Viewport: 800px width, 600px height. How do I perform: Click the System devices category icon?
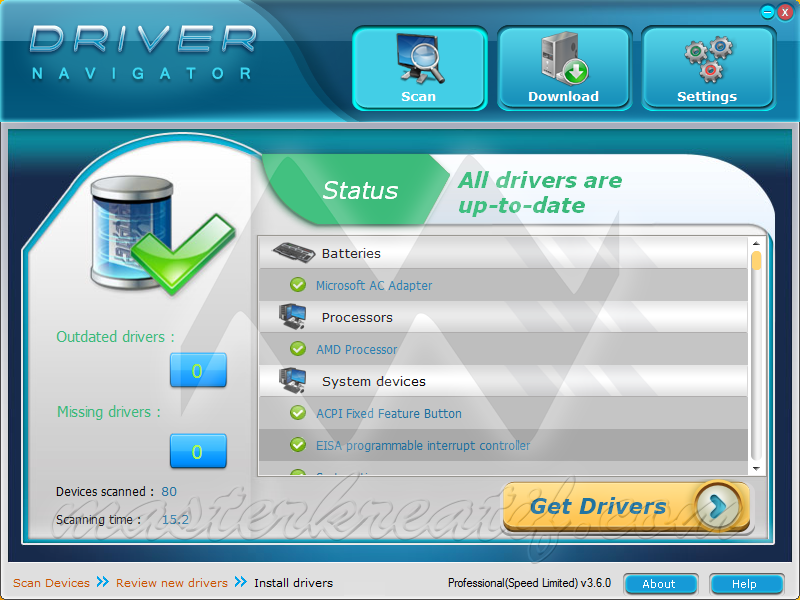click(x=290, y=381)
